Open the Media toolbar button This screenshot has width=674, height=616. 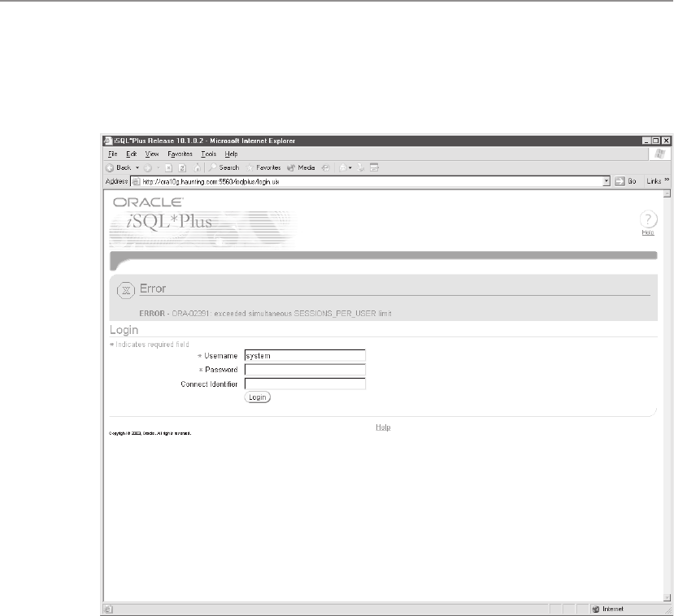coord(301,168)
